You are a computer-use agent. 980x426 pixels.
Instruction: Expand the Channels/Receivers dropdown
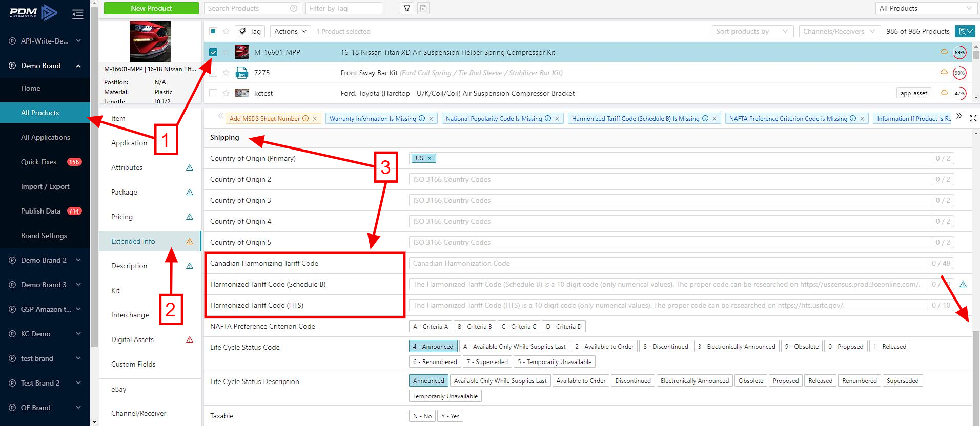(839, 31)
